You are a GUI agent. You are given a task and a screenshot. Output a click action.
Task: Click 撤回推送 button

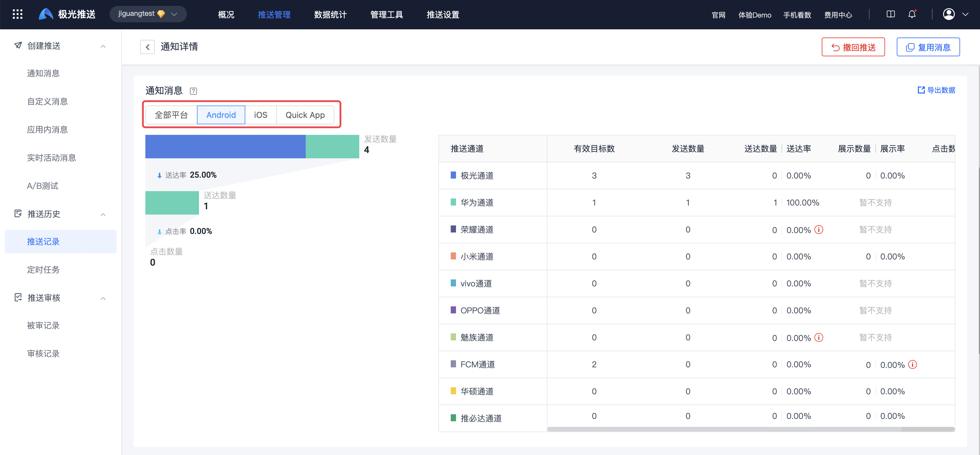[x=853, y=47]
